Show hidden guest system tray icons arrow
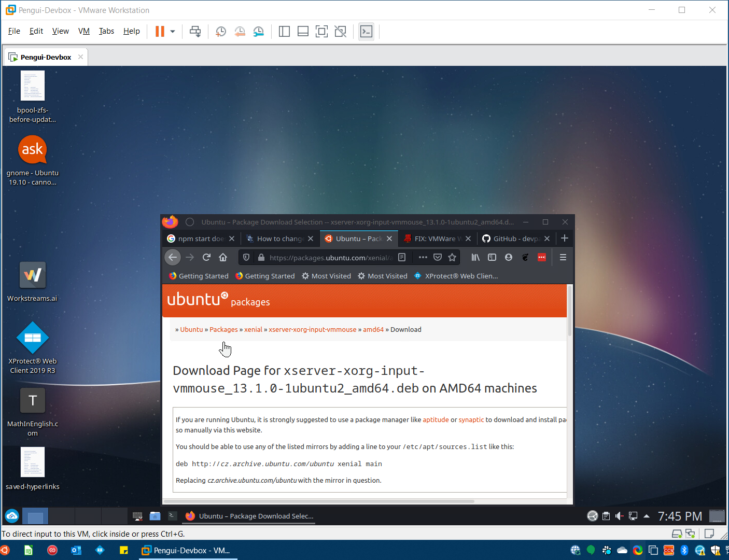Screen dimensions: 729x560 [x=647, y=516]
